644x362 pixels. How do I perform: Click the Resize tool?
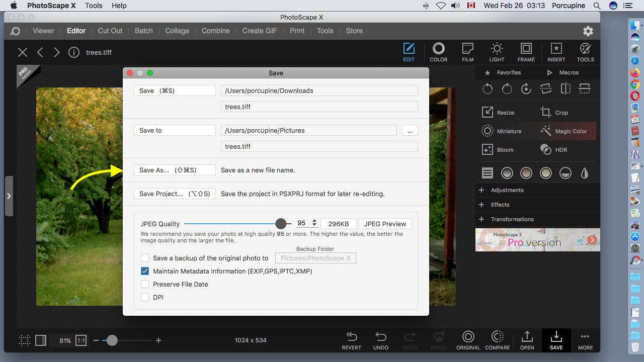pyautogui.click(x=498, y=113)
